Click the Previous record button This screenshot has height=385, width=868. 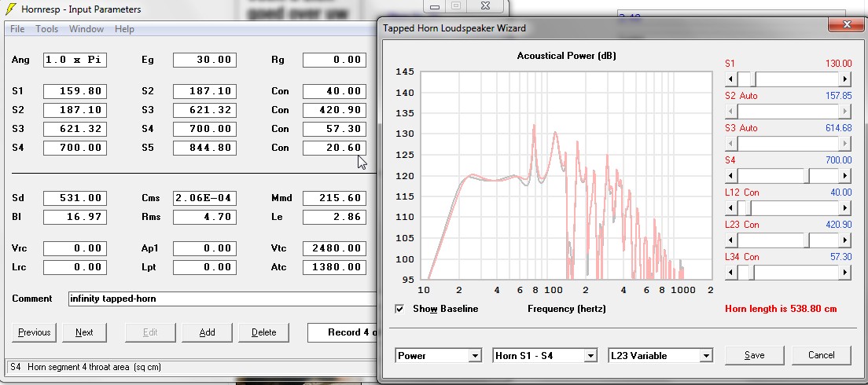click(x=34, y=332)
